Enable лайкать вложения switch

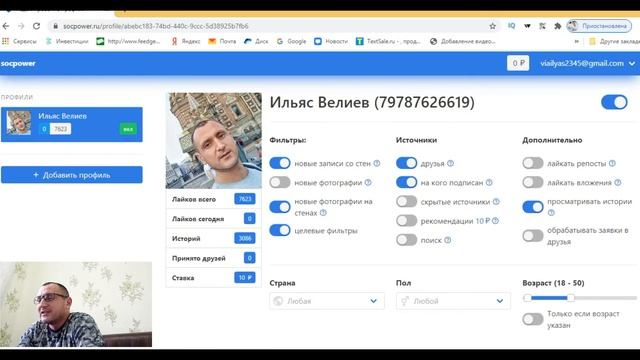(533, 182)
